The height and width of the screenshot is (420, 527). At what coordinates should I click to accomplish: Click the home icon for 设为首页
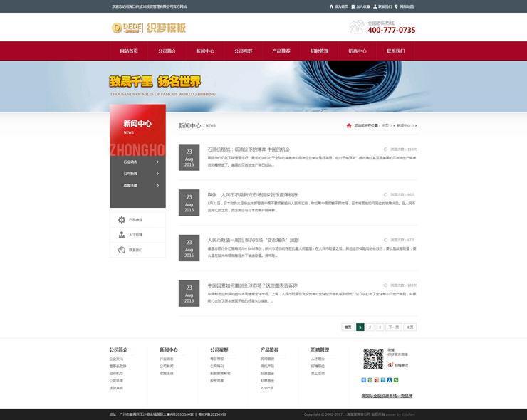click(330, 6)
